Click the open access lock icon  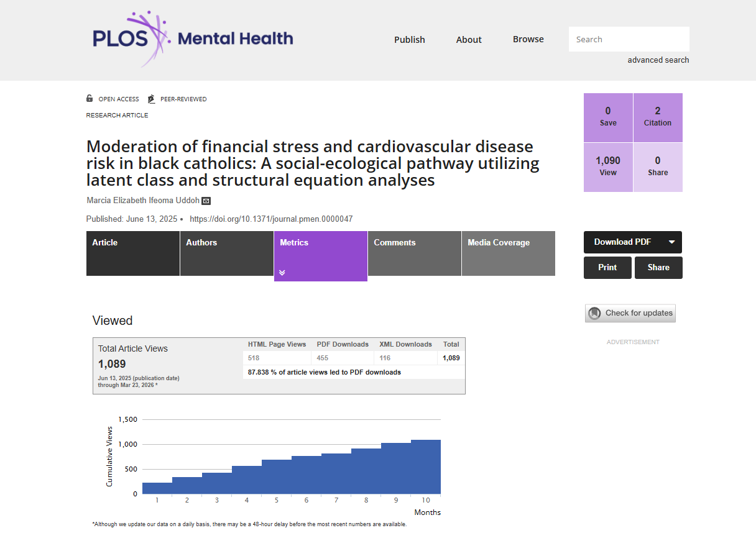tap(90, 99)
